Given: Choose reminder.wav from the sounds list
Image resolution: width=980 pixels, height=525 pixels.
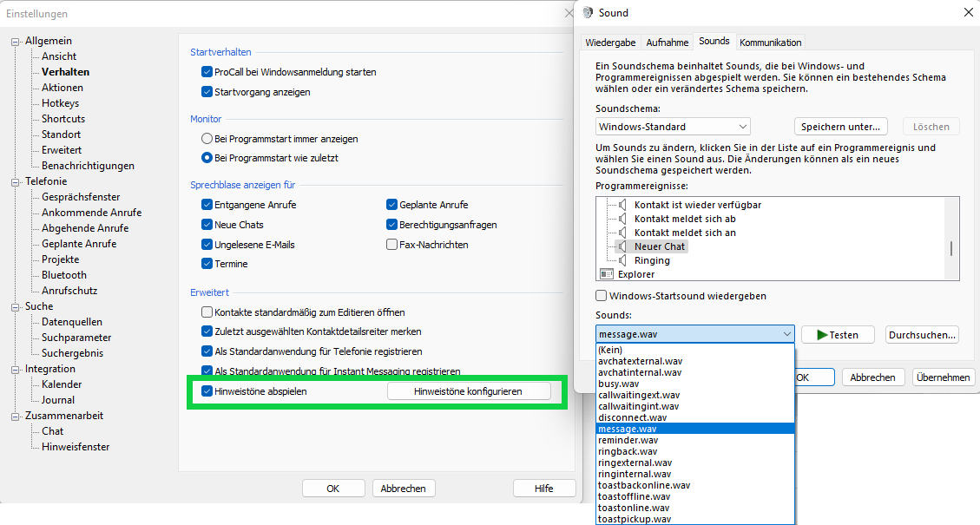Looking at the screenshot, I should tap(628, 440).
